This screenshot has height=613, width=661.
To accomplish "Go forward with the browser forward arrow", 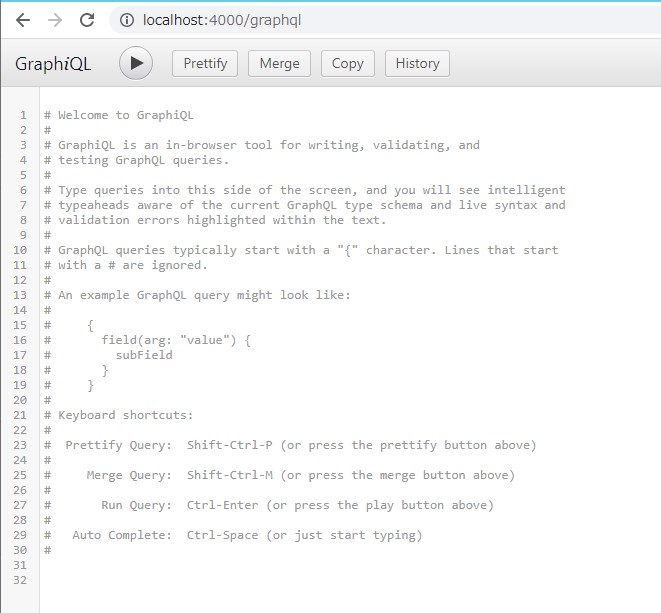I will [55, 20].
